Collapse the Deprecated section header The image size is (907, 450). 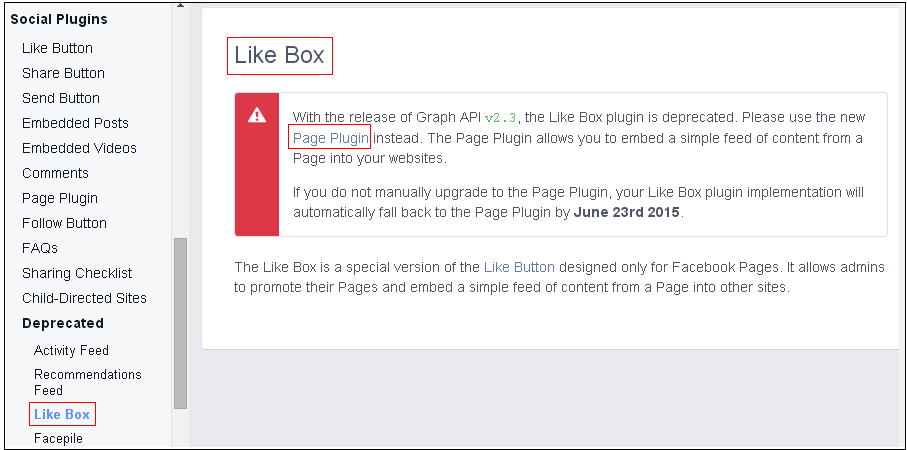pyautogui.click(x=62, y=323)
